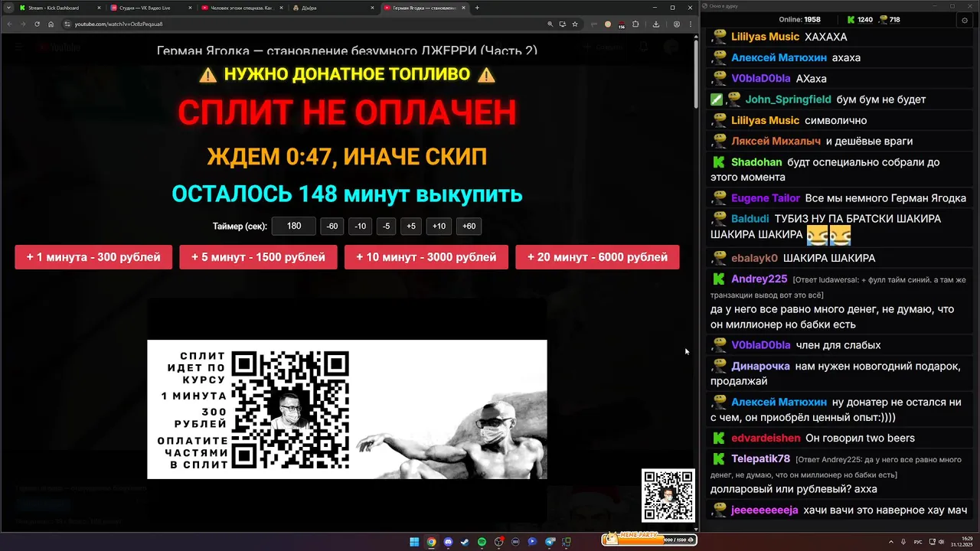Click username Telepatik78 in chat

(760, 459)
